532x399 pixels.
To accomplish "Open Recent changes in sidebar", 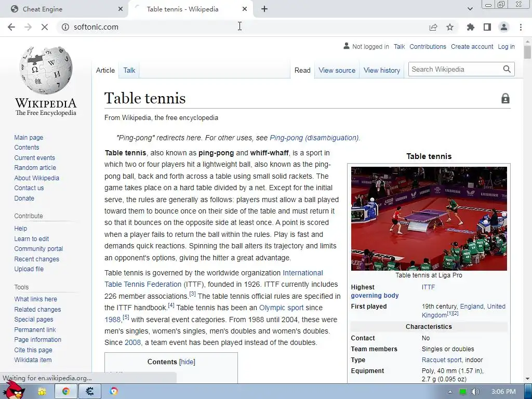I will point(37,259).
